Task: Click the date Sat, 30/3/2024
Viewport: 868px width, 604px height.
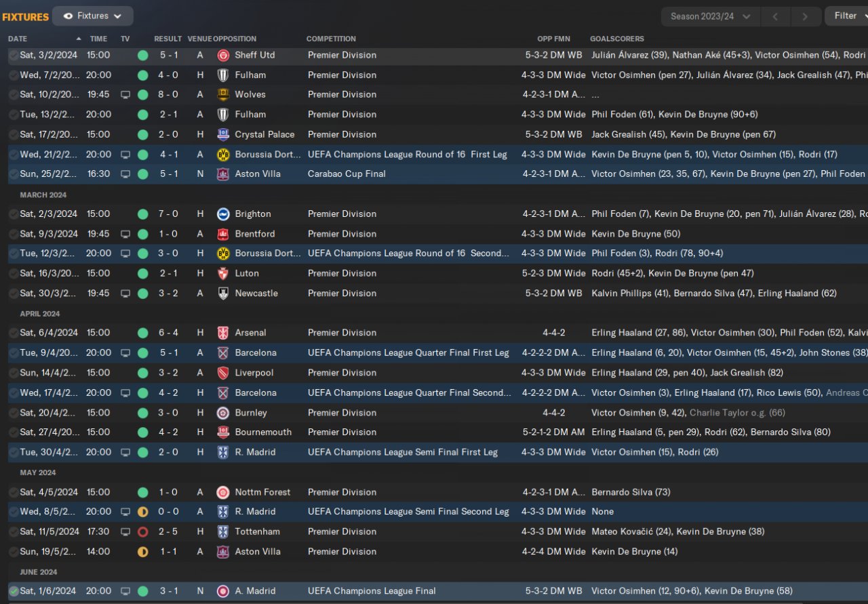Action: (49, 294)
